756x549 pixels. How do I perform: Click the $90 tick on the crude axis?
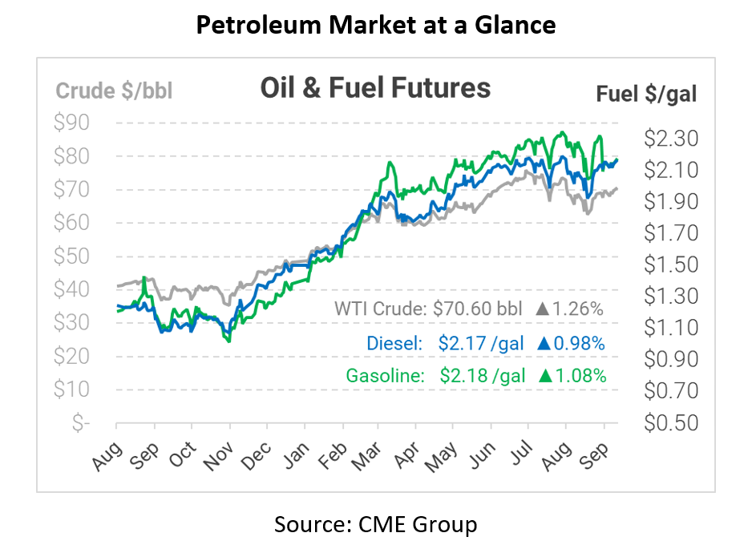click(72, 123)
